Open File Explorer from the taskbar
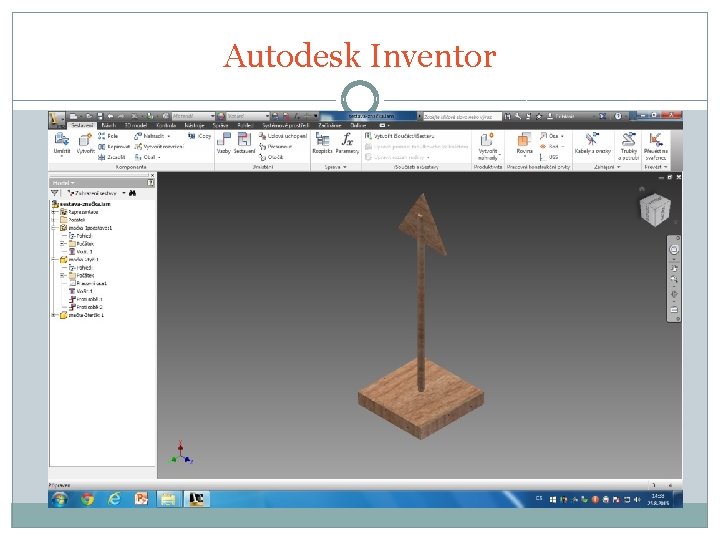 [x=168, y=499]
